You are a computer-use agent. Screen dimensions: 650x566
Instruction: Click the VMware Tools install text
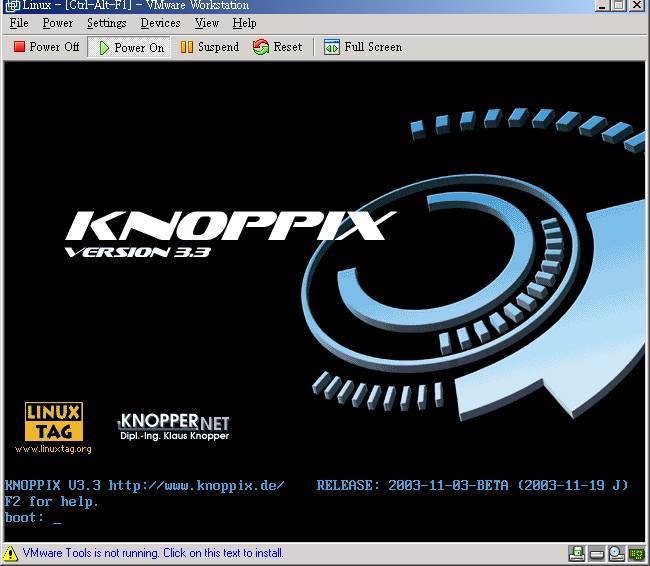[153, 553]
